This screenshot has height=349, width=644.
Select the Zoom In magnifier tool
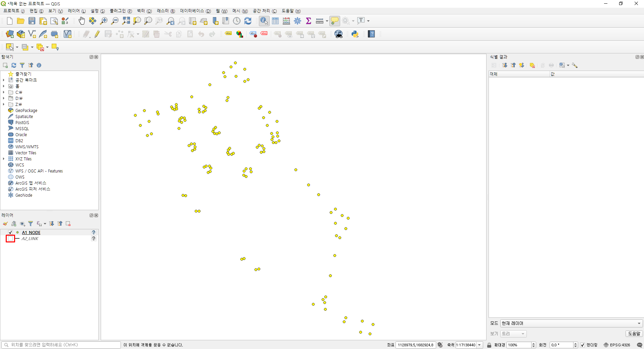click(104, 21)
